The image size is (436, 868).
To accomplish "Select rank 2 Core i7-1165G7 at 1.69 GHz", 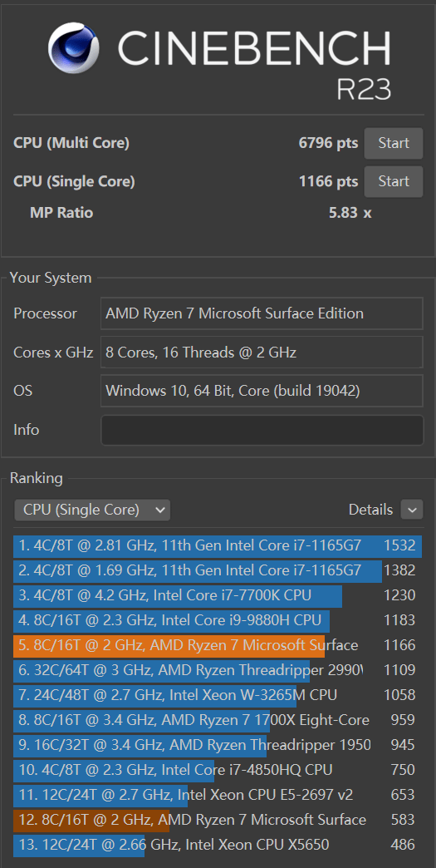I will (x=218, y=570).
